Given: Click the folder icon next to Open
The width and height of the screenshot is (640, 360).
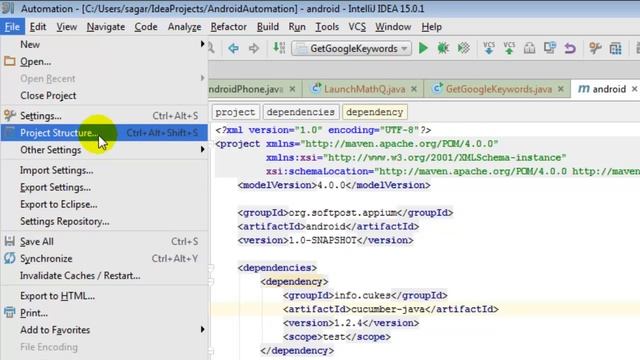Looking at the screenshot, I should point(9,61).
